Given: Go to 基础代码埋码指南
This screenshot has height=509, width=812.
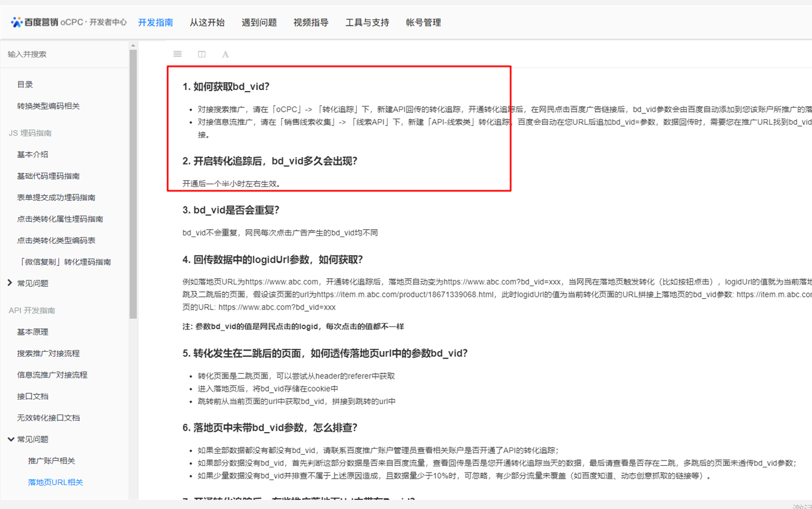Looking at the screenshot, I should point(48,176).
